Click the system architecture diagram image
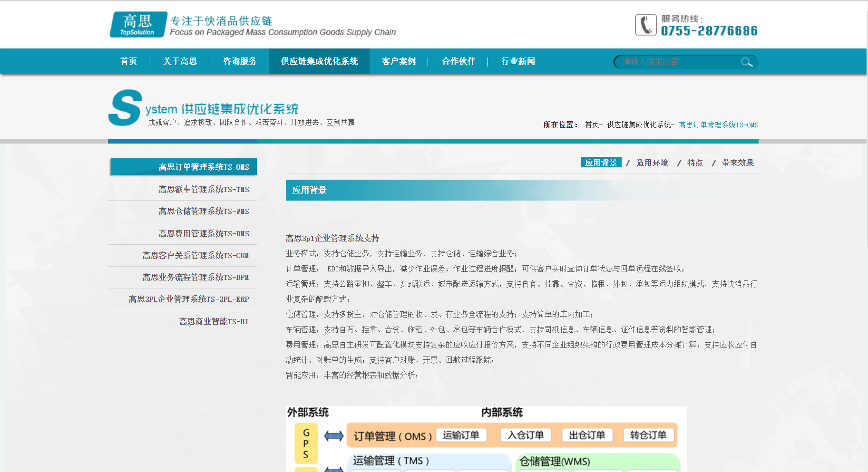This screenshot has height=472, width=868. [x=486, y=439]
